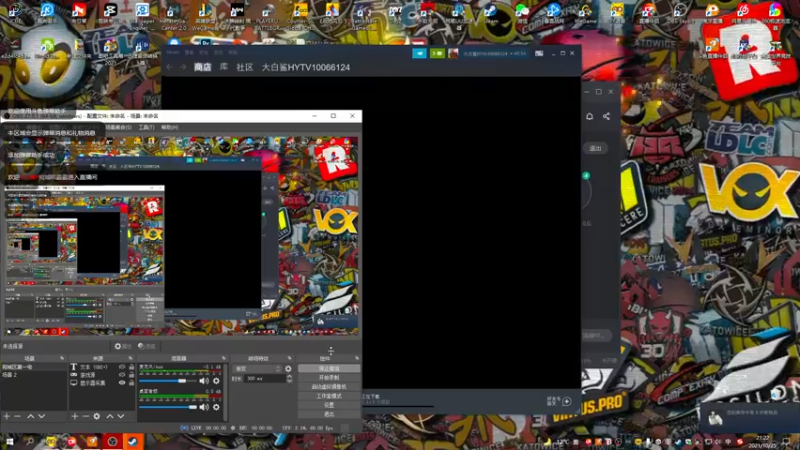Image resolution: width=800 pixels, height=450 pixels.
Task: Open the Scene Collection menu in OBS
Action: pyautogui.click(x=118, y=128)
